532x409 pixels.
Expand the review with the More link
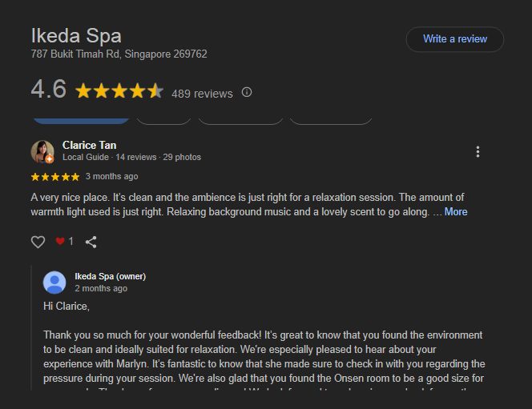click(456, 212)
